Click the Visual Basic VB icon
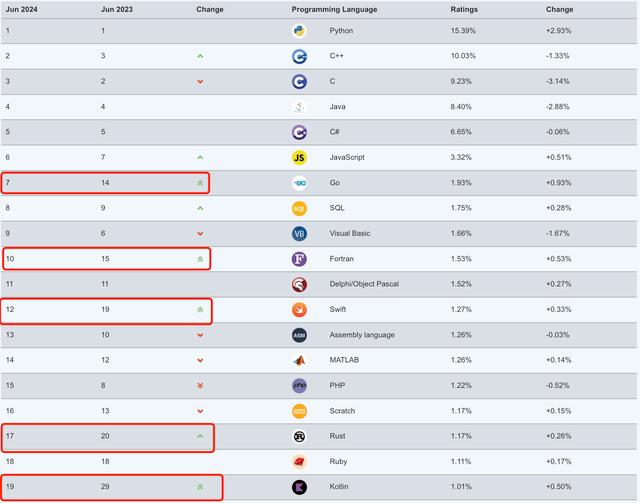 (299, 234)
